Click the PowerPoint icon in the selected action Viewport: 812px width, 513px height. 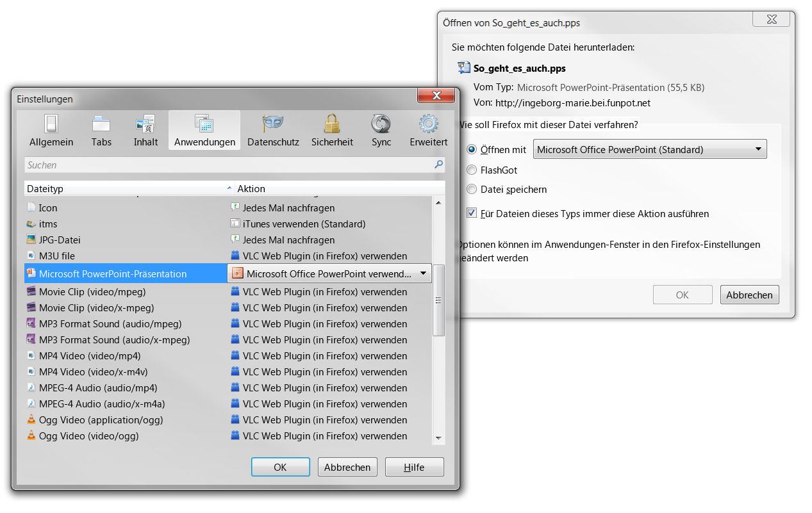pos(238,273)
